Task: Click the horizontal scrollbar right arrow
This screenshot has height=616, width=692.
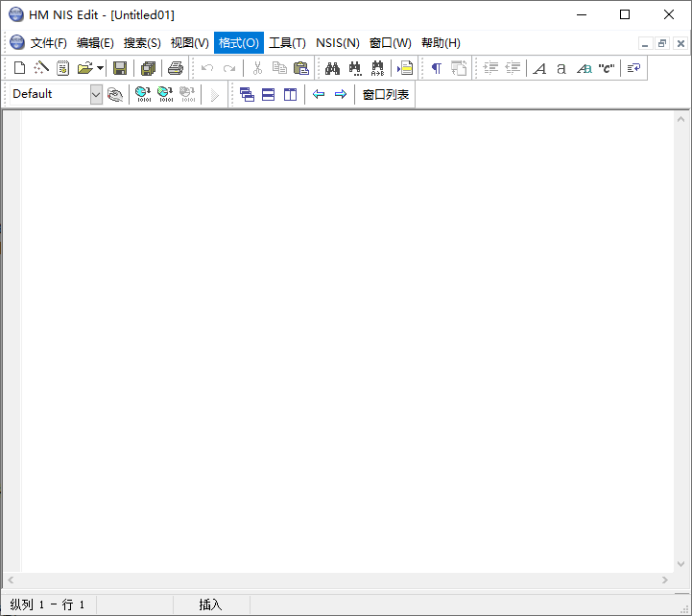Action: point(664,580)
